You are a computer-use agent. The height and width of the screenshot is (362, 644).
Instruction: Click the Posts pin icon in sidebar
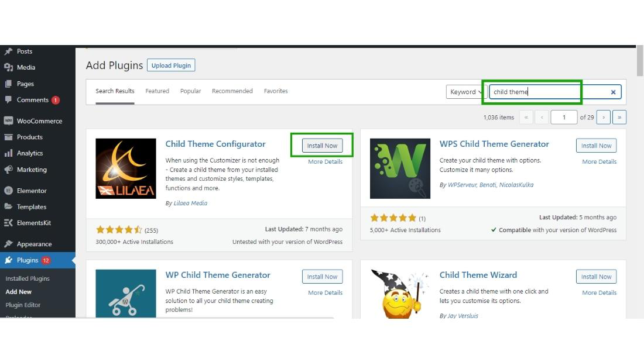[x=8, y=51]
